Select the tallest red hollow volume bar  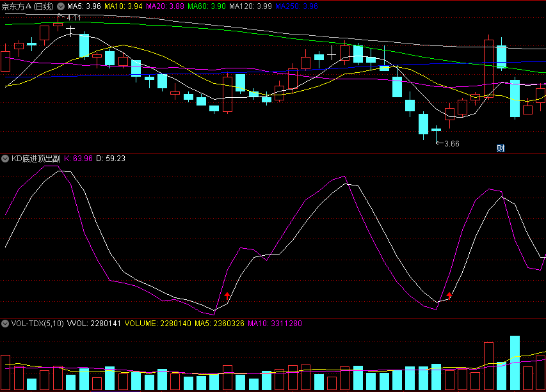point(488,366)
